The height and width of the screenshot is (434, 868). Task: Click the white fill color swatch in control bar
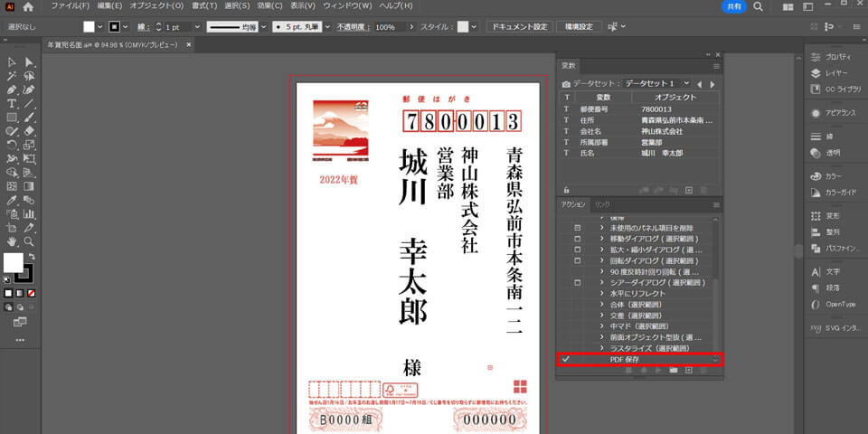tap(89, 27)
